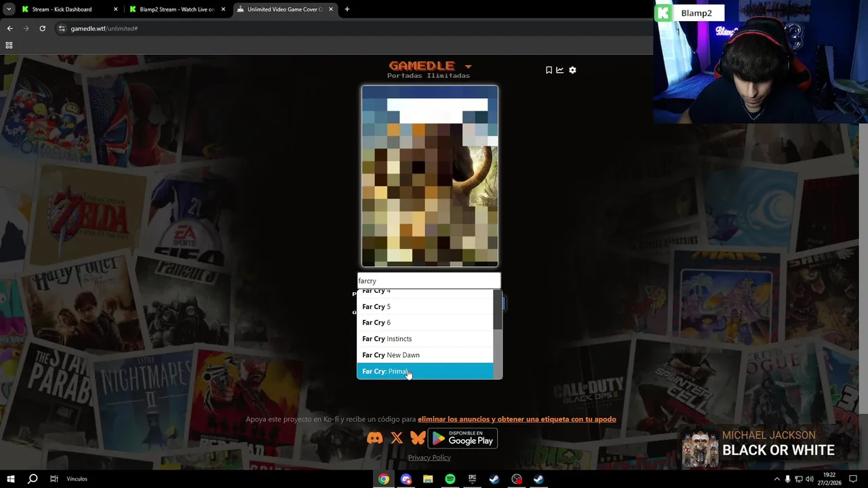Switch to Blamp2 Stream tab

176,9
